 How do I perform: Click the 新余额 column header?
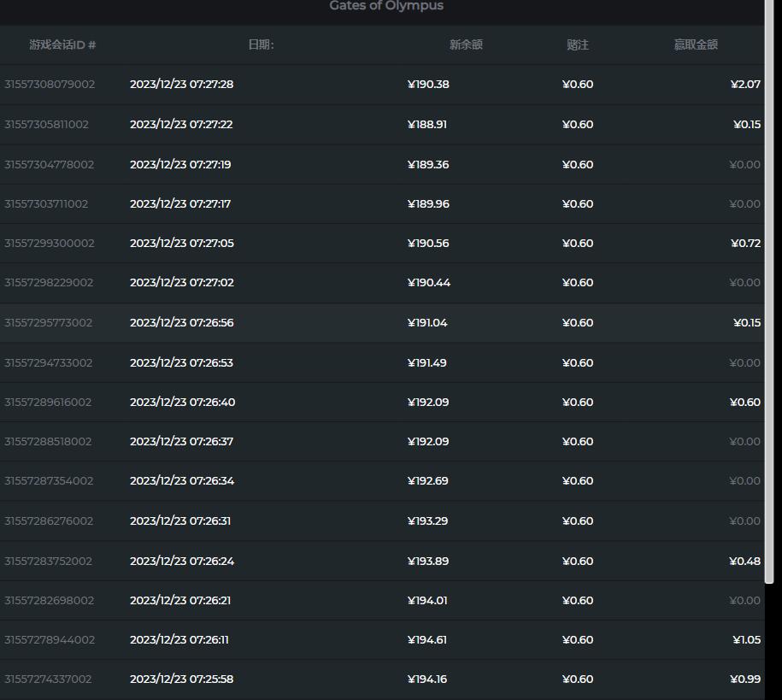tap(466, 45)
